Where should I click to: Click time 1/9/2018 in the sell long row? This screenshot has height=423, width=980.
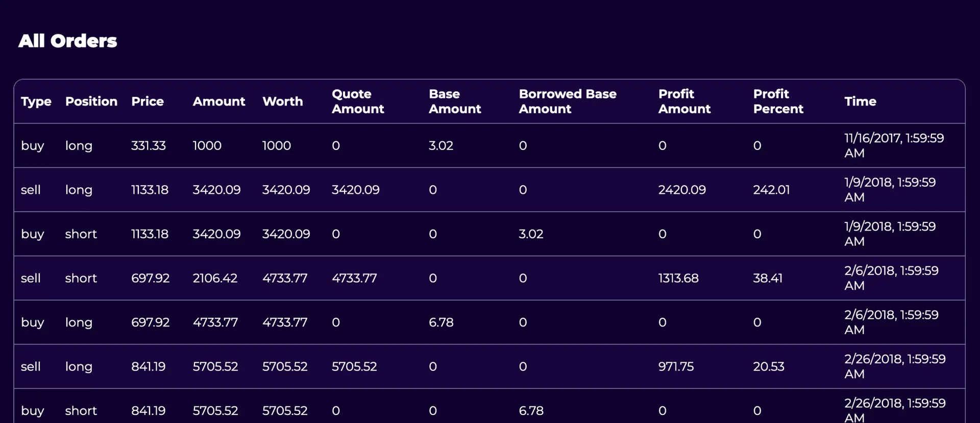pyautogui.click(x=890, y=190)
